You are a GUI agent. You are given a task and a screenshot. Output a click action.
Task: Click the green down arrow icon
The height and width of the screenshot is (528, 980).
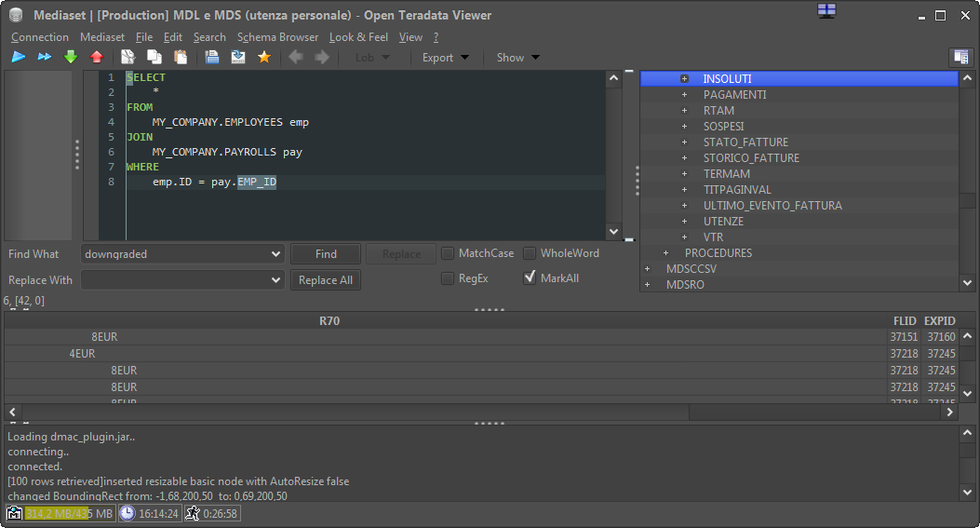point(71,57)
